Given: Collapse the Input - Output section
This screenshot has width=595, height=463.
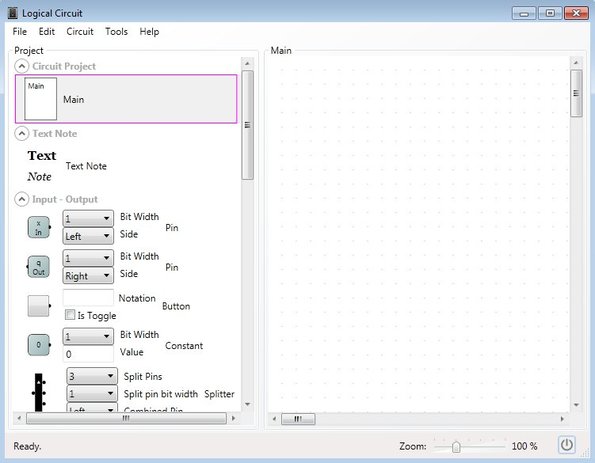Looking at the screenshot, I should click(22, 199).
